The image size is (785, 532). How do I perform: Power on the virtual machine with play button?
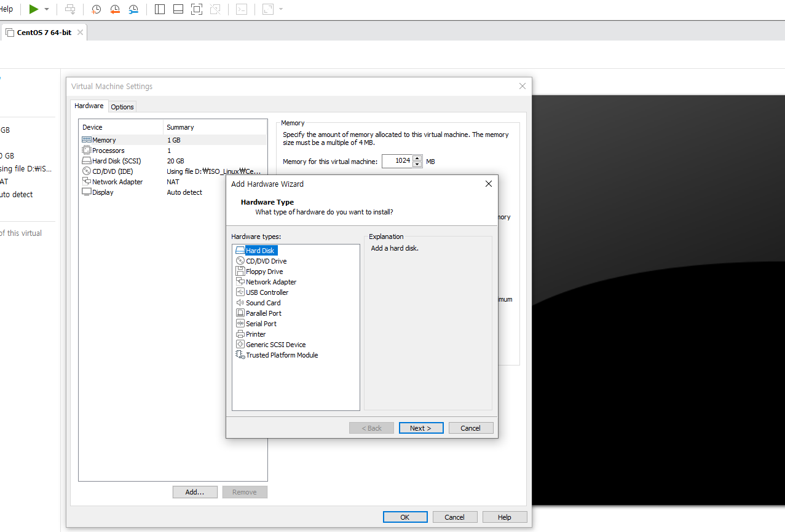[34, 9]
